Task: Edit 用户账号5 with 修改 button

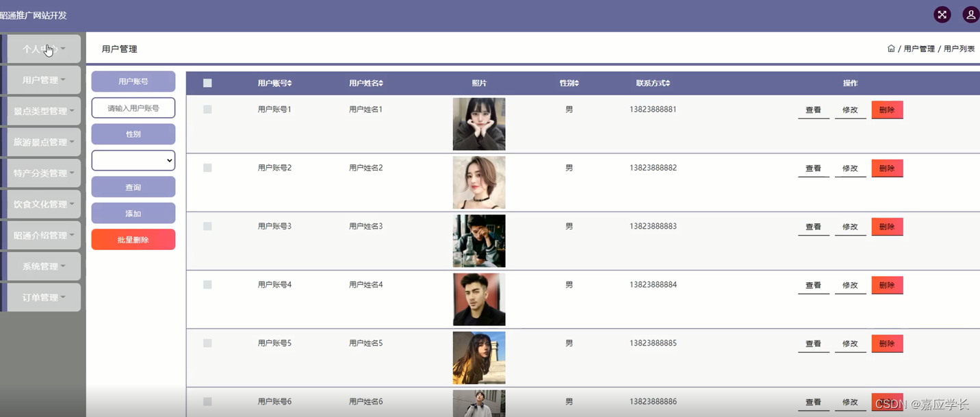Action: tap(850, 344)
